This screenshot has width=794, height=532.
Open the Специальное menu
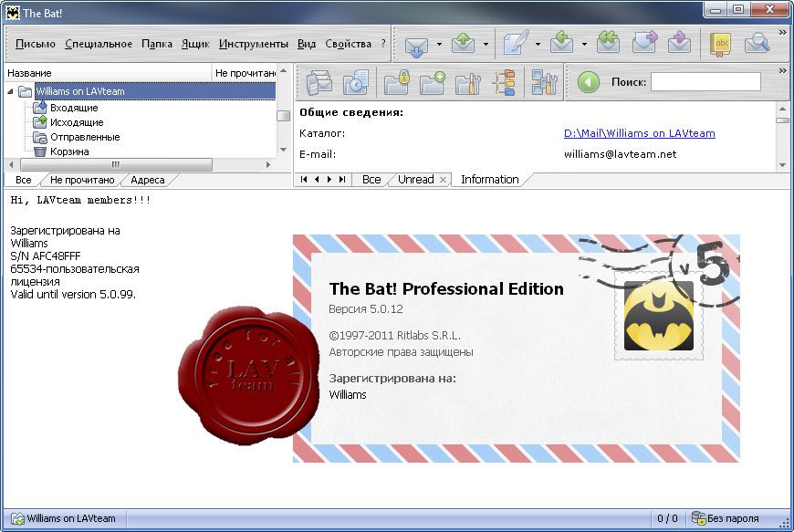tap(99, 44)
